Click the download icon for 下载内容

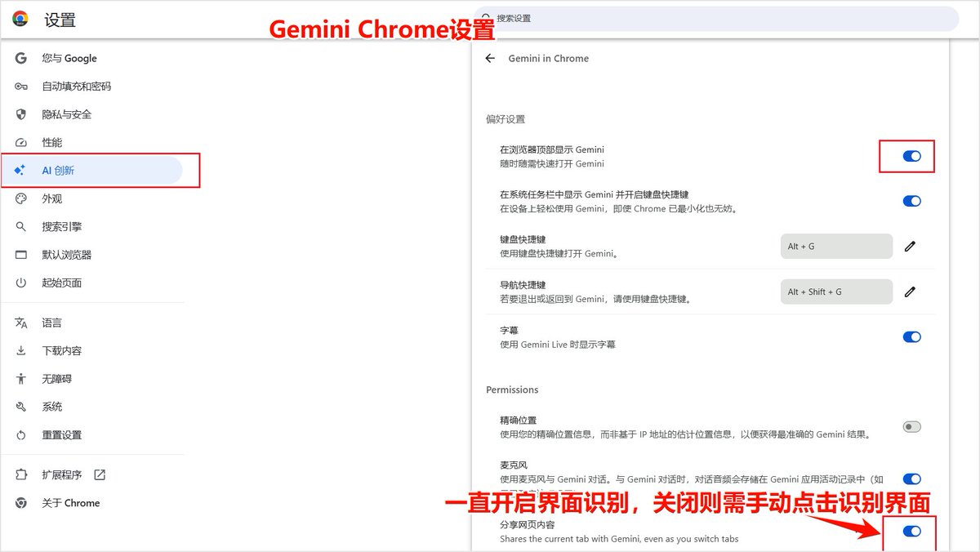pos(21,350)
